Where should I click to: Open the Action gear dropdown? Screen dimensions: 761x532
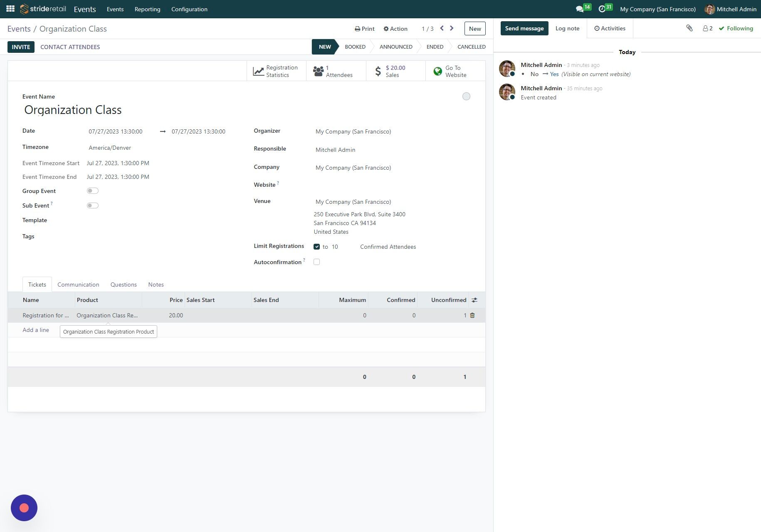395,29
